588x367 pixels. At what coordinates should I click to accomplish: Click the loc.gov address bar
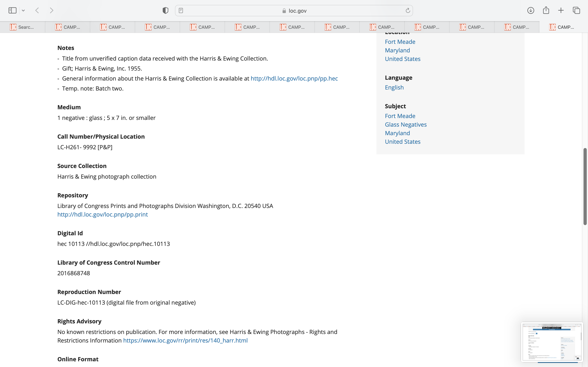pos(294,11)
